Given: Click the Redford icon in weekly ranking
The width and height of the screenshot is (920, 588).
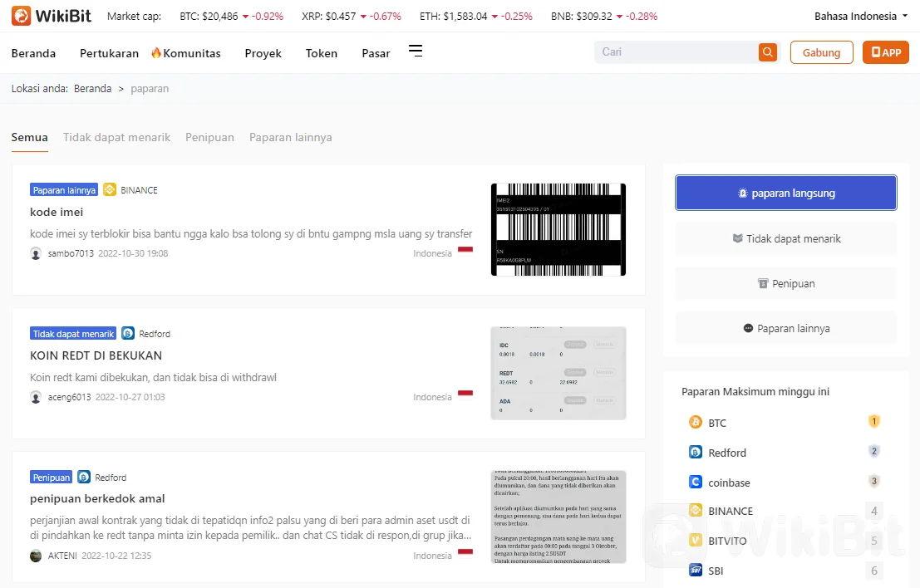Looking at the screenshot, I should (x=696, y=452).
